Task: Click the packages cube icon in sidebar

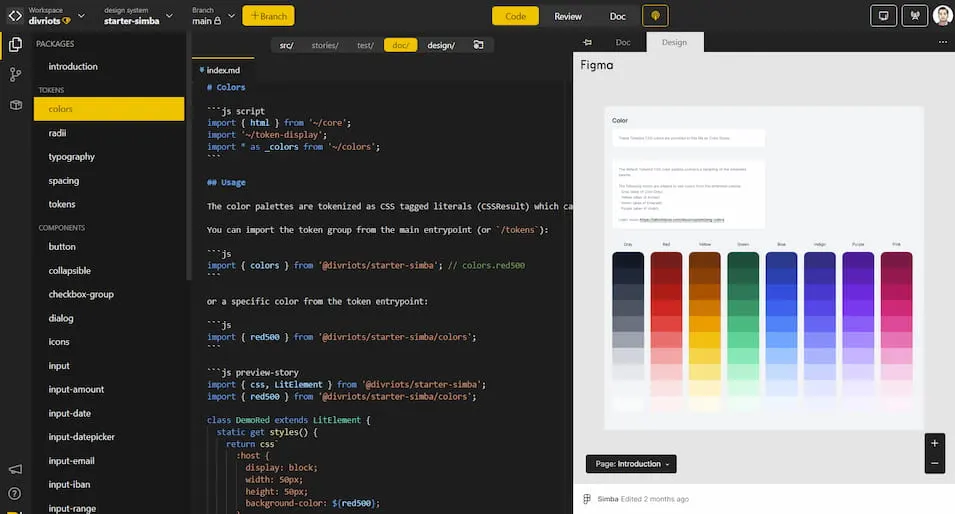Action: click(15, 105)
